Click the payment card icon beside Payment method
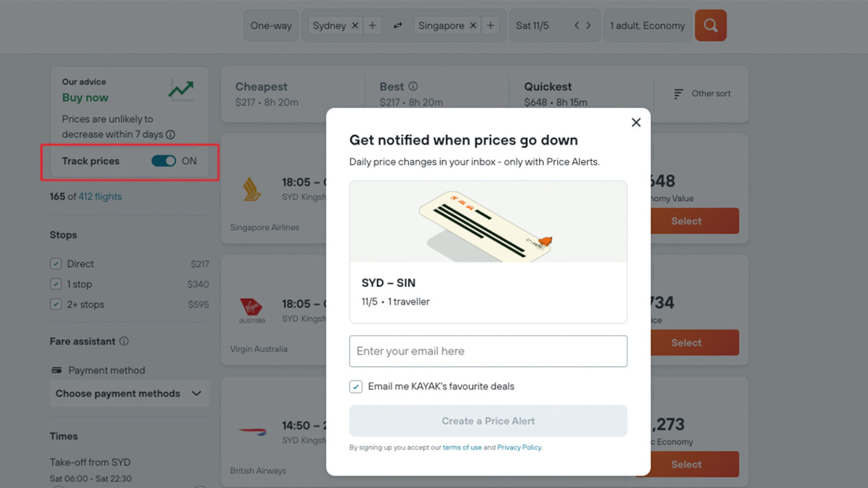The width and height of the screenshot is (868, 488). point(57,370)
